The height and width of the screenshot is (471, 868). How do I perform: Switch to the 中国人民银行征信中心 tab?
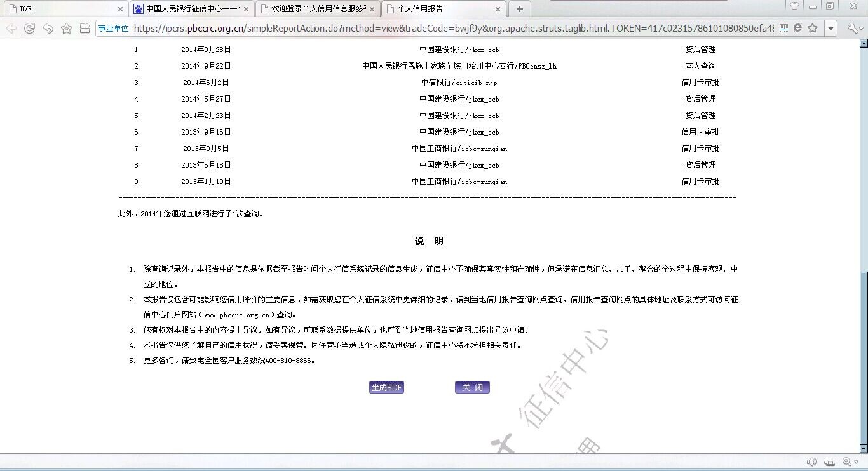[193, 9]
